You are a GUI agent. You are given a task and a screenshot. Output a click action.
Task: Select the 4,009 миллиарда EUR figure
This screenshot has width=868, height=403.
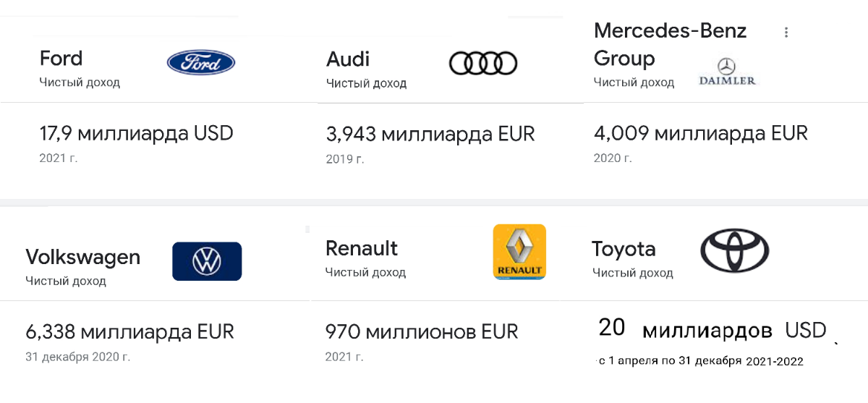click(x=700, y=133)
